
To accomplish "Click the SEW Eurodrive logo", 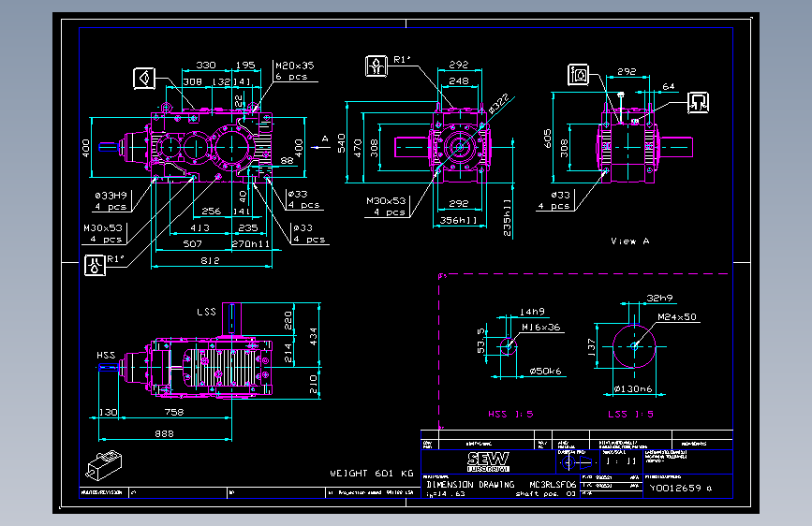I will click(x=488, y=461).
